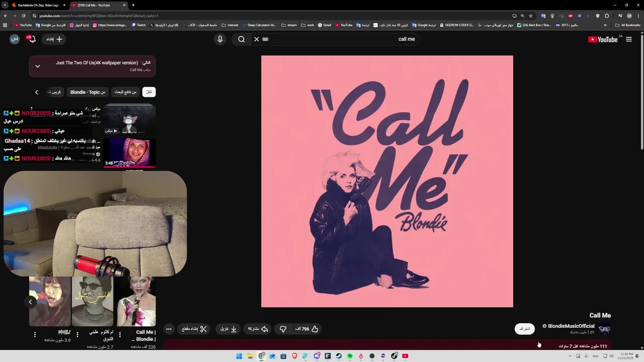
Task: Open the stream bookmarks folder
Action: pos(289,25)
